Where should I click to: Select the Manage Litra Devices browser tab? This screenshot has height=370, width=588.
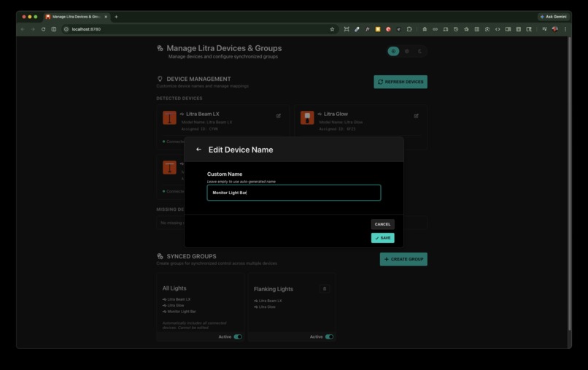coord(76,17)
